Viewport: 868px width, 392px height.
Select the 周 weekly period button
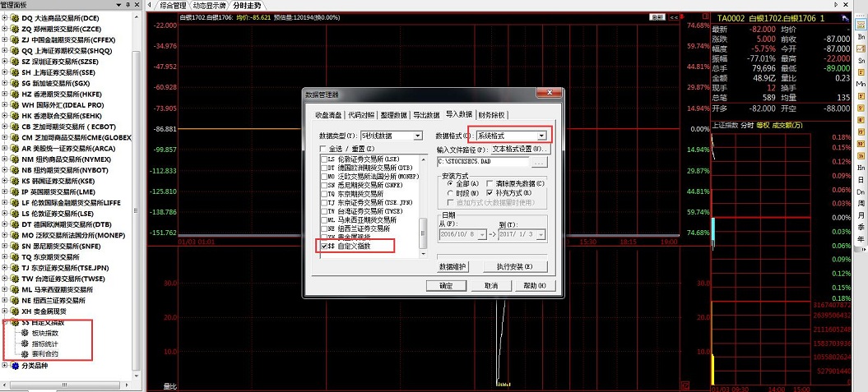(x=861, y=204)
